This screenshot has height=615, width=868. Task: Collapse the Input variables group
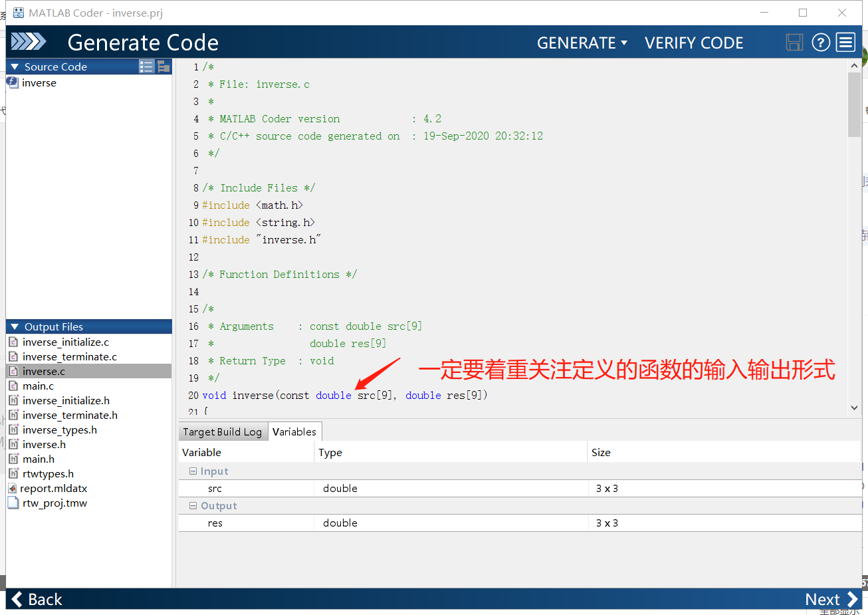(x=193, y=471)
